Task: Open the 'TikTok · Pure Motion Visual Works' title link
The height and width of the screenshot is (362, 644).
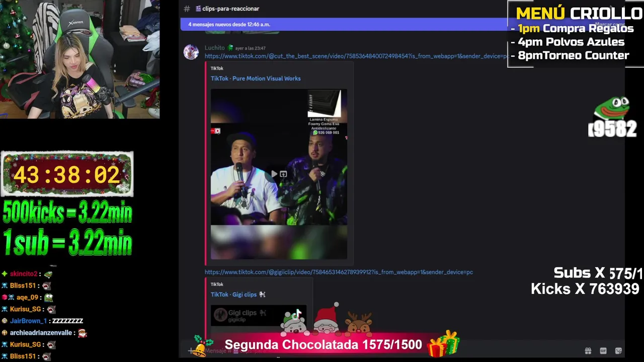Action: 256,78
